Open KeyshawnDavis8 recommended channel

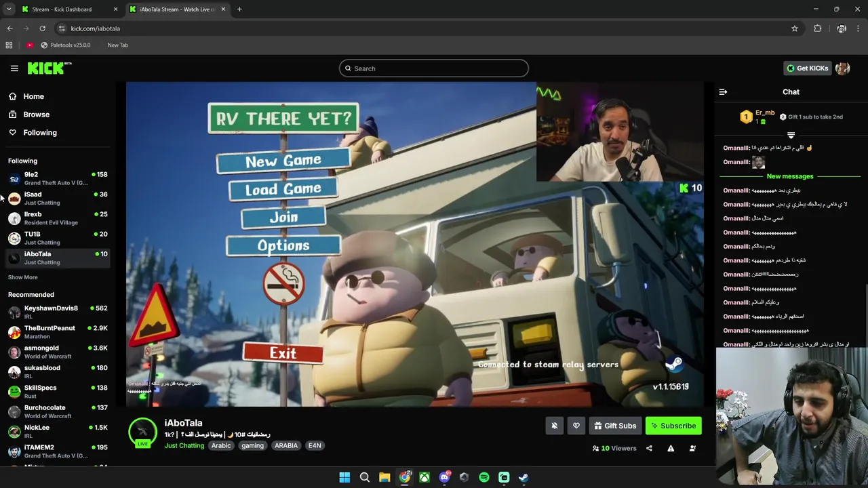coord(58,312)
